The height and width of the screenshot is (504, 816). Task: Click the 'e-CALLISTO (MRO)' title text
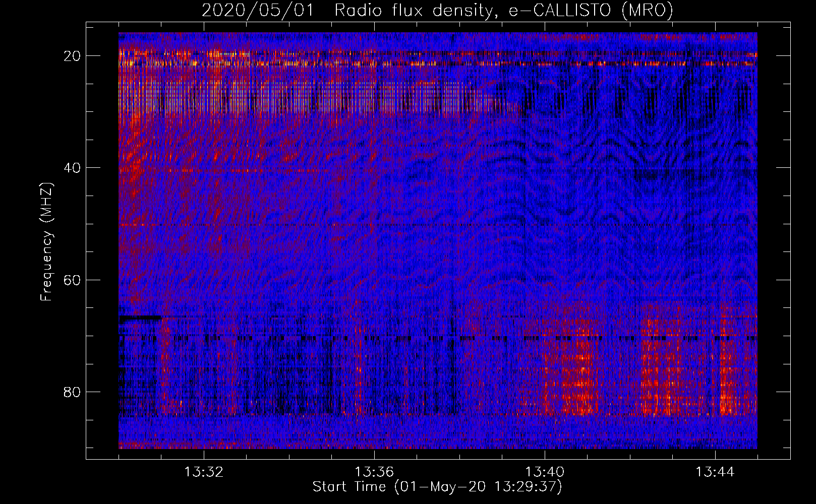(x=591, y=11)
